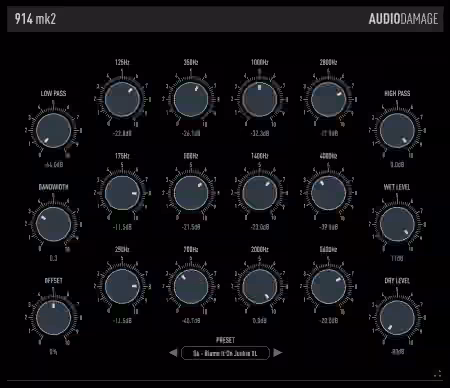Click the value readout below the 4000Hz knob
Viewport: 450px width, 388px height.
coord(329,227)
